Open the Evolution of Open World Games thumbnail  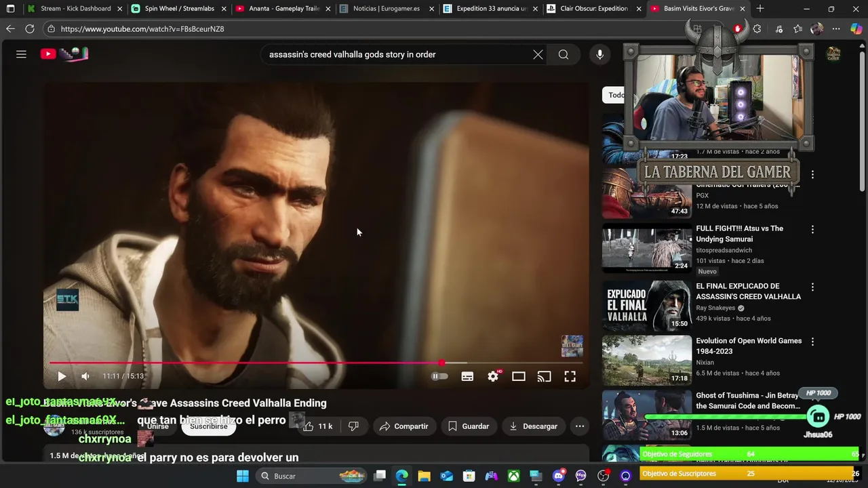647,360
